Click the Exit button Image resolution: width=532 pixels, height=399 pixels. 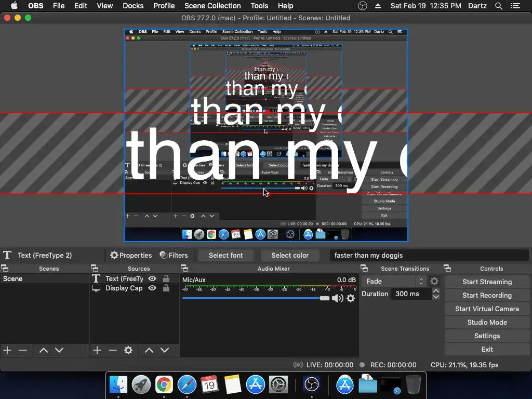[487, 349]
